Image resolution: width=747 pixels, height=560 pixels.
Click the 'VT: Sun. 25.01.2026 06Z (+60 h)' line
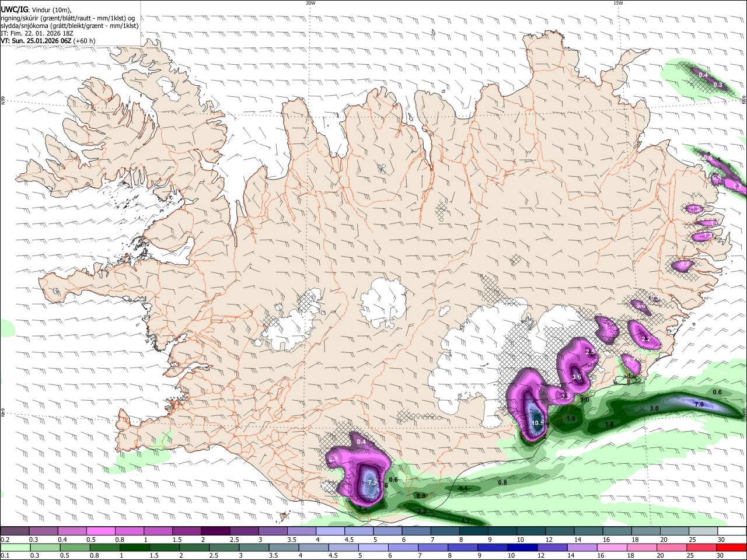[48, 41]
